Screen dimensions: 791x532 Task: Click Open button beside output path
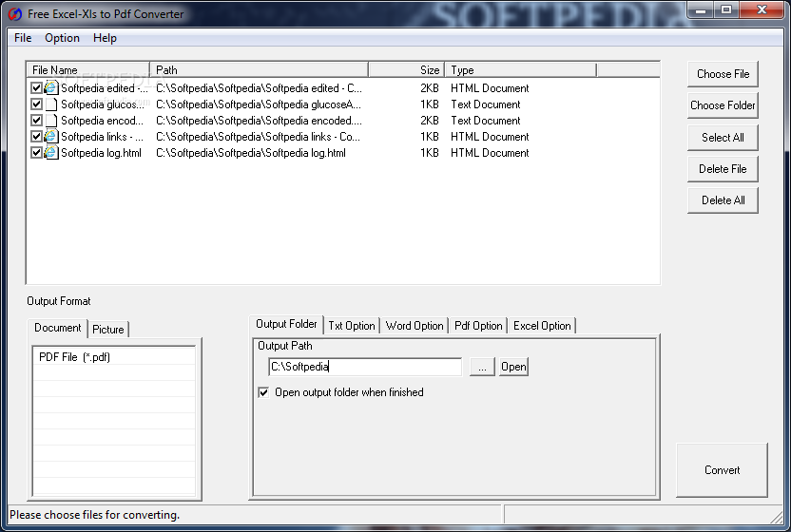click(513, 367)
